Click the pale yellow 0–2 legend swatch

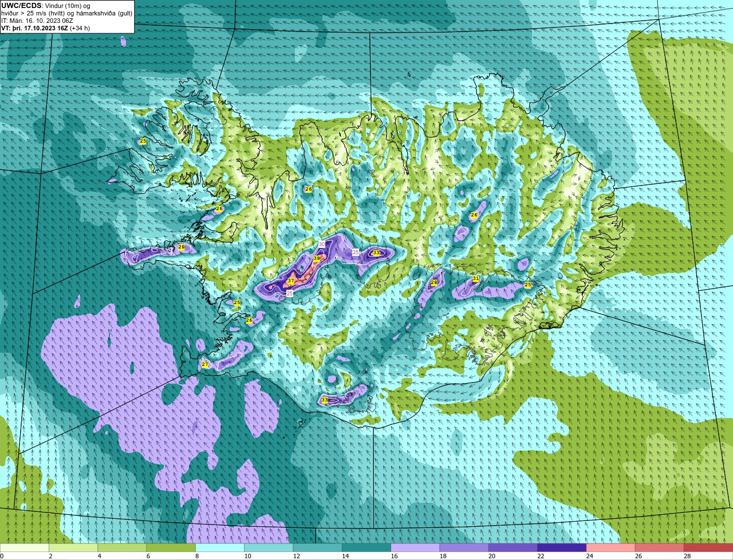coord(25,548)
